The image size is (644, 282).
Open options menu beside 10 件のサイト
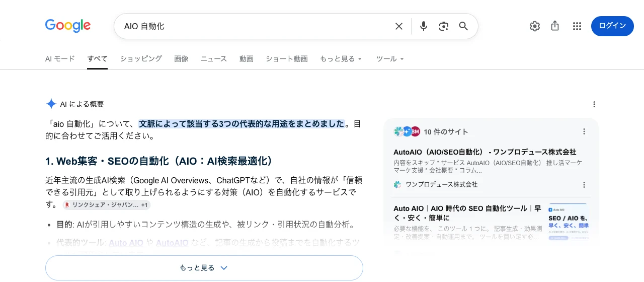(584, 131)
